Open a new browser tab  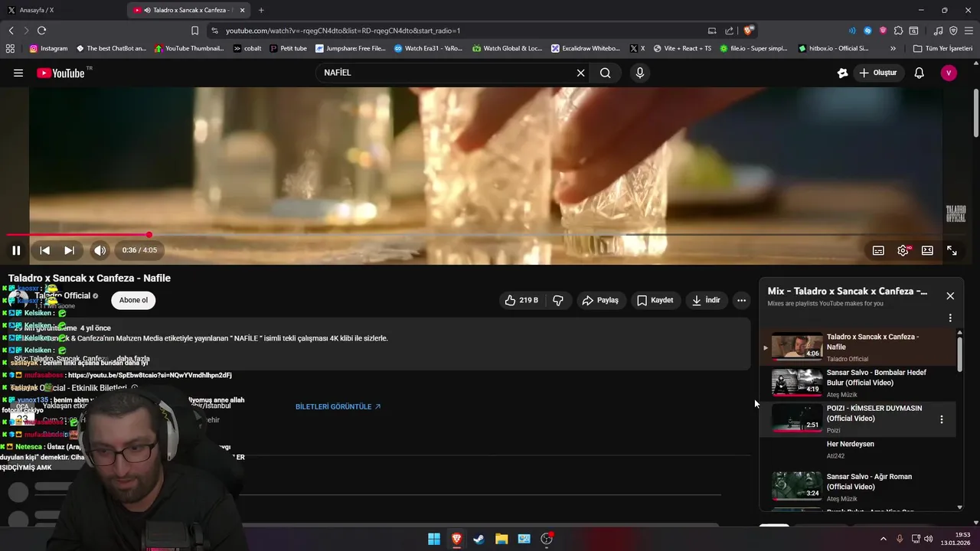(261, 10)
